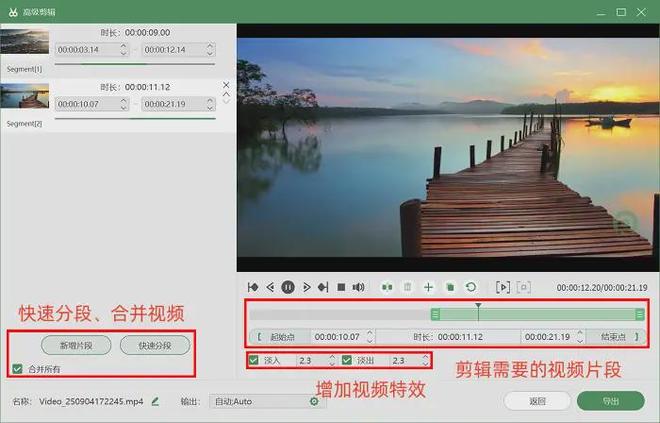
Task: Click the plus icon to add segment
Action: tap(429, 287)
